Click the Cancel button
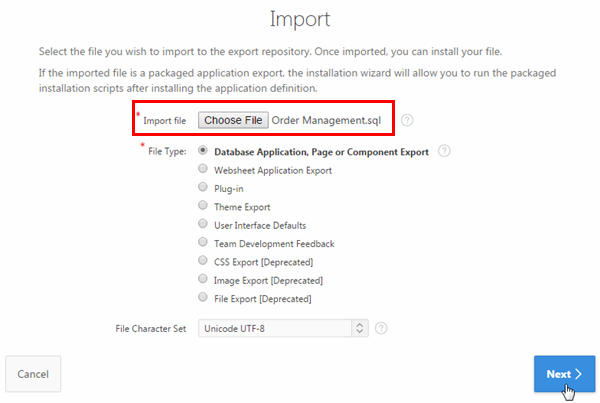 [33, 374]
